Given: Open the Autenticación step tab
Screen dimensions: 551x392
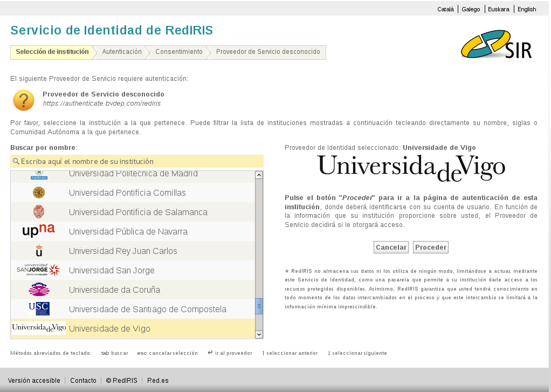Looking at the screenshot, I should click(x=122, y=52).
